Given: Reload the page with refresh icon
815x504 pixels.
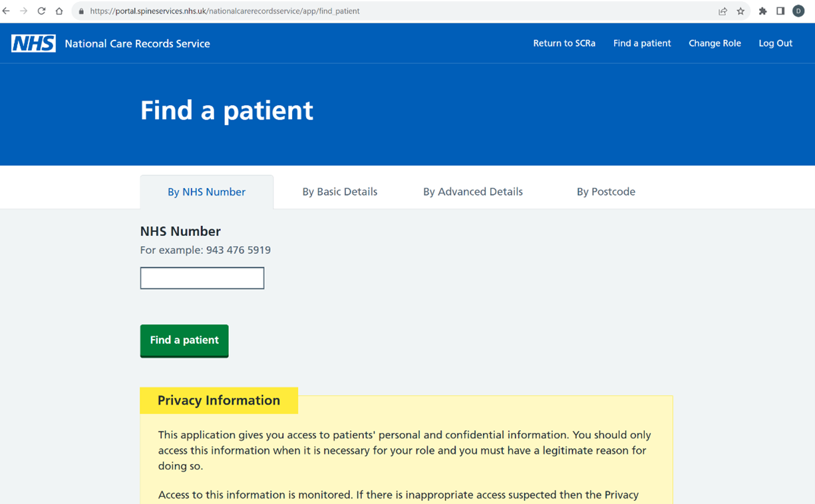Looking at the screenshot, I should click(x=41, y=11).
